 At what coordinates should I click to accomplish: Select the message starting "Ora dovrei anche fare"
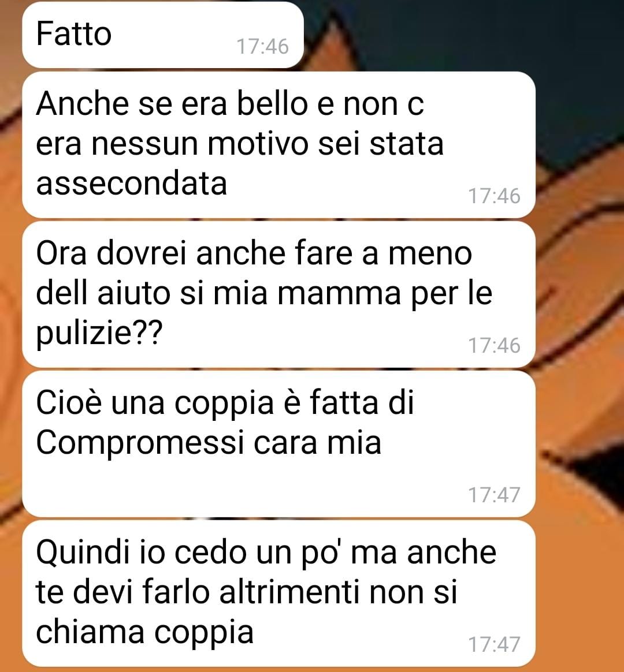tap(278, 294)
